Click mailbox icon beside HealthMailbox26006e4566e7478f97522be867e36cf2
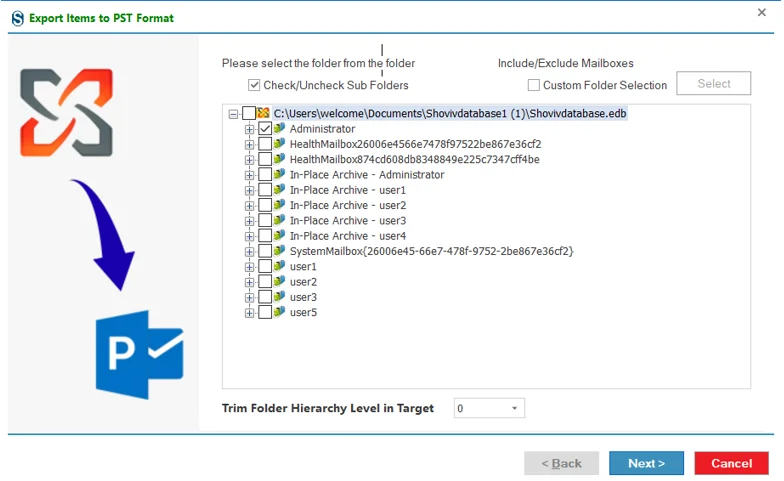Screen dimensions: 784x481 click(x=280, y=144)
